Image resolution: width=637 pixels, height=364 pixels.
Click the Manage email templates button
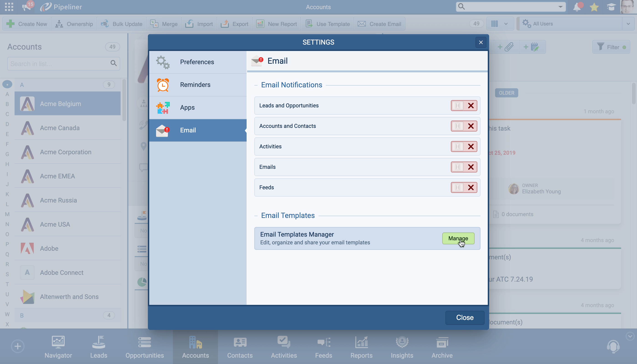[458, 238]
